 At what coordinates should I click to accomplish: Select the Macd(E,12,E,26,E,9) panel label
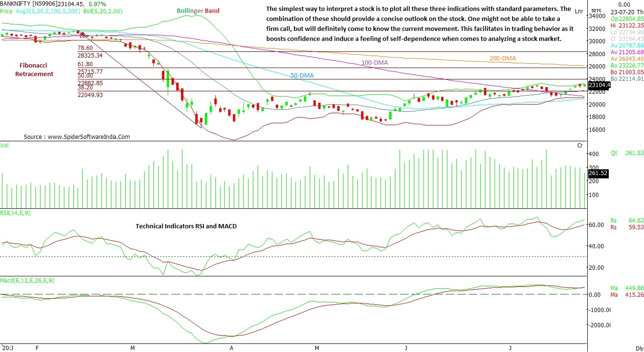pos(27,280)
